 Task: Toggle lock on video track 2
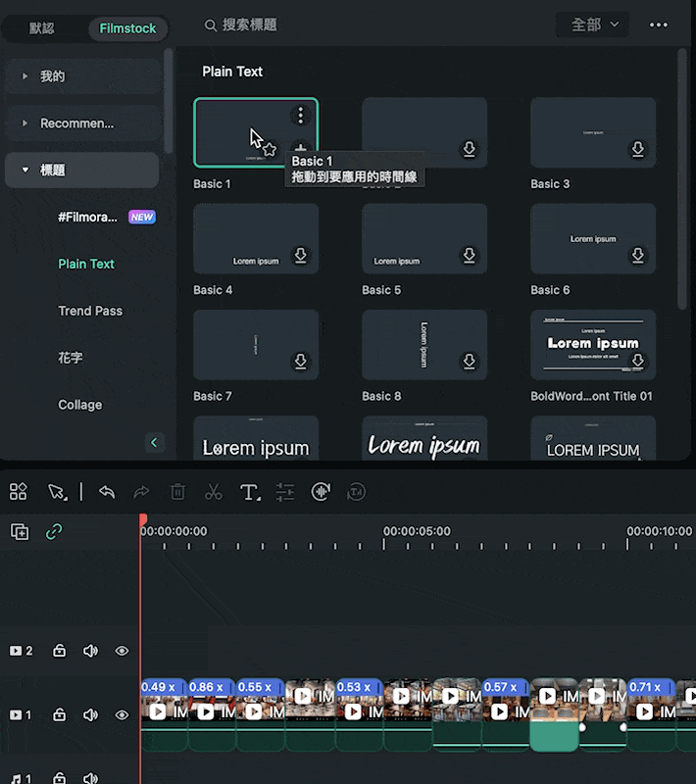click(59, 651)
